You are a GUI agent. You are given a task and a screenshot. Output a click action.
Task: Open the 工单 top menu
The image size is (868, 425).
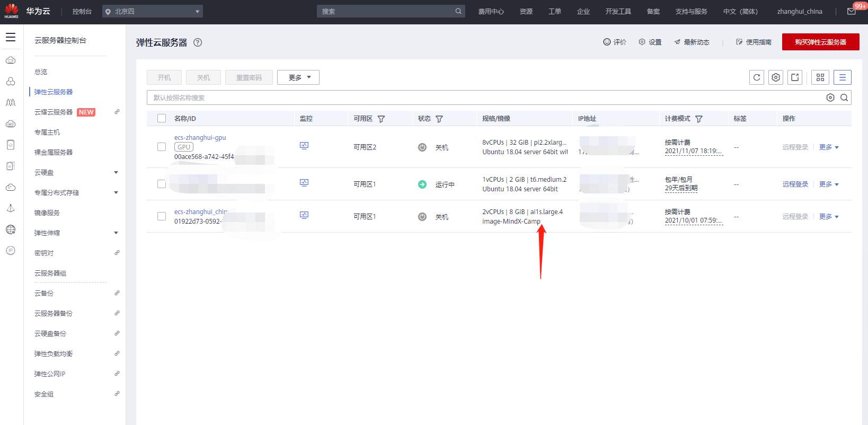tap(555, 11)
